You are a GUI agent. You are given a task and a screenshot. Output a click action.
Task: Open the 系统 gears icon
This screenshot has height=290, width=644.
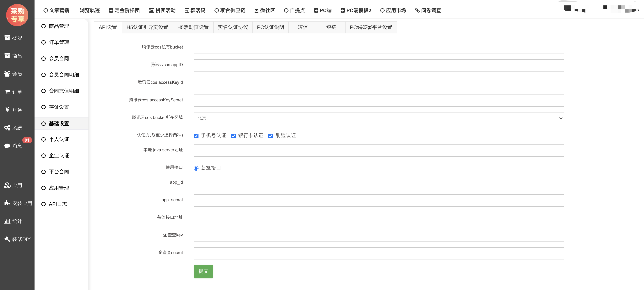point(7,128)
